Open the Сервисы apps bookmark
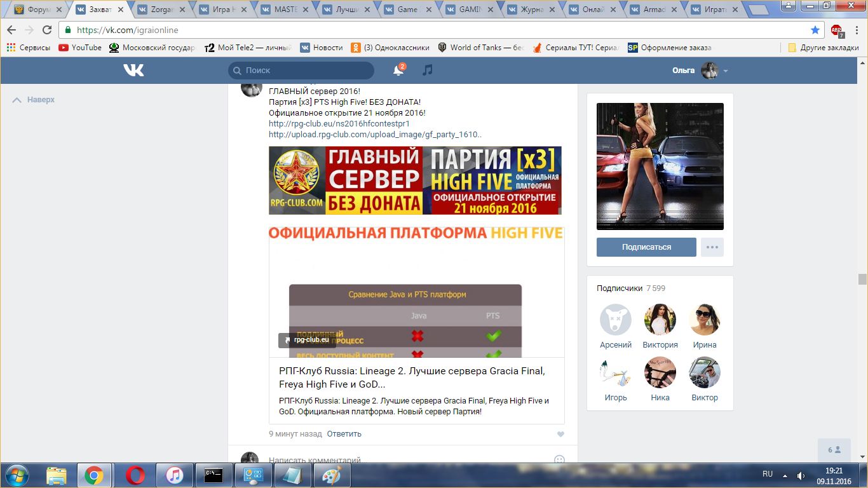Image resolution: width=868 pixels, height=488 pixels. click(x=28, y=48)
